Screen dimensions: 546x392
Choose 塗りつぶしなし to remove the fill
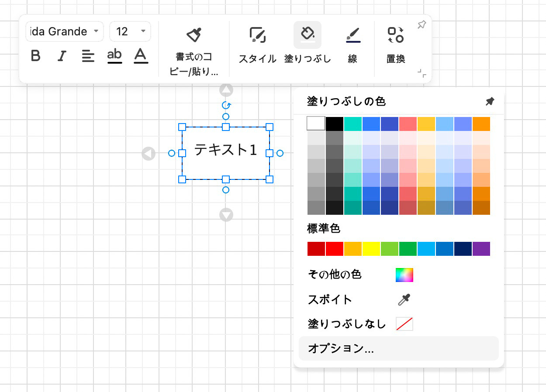click(404, 324)
